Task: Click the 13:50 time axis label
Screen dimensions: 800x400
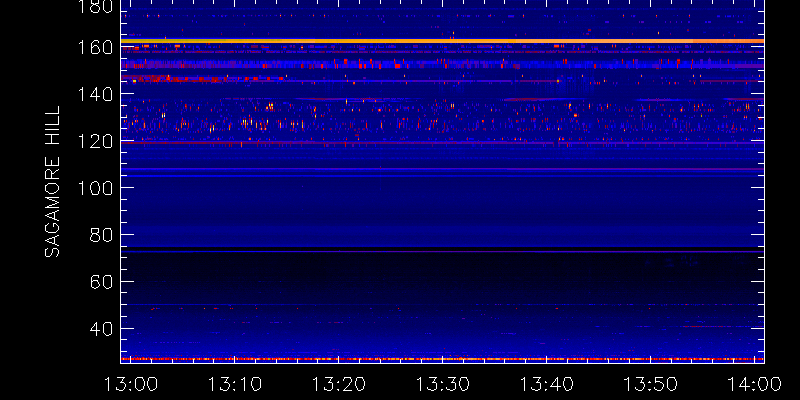Action: click(651, 383)
